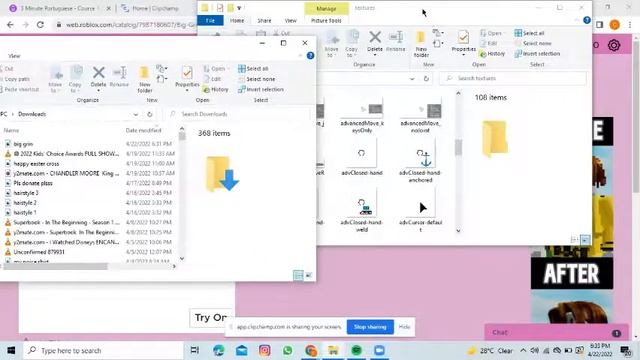Click Copy path in Downloads window
640x360 pixels.
click(x=16, y=79)
